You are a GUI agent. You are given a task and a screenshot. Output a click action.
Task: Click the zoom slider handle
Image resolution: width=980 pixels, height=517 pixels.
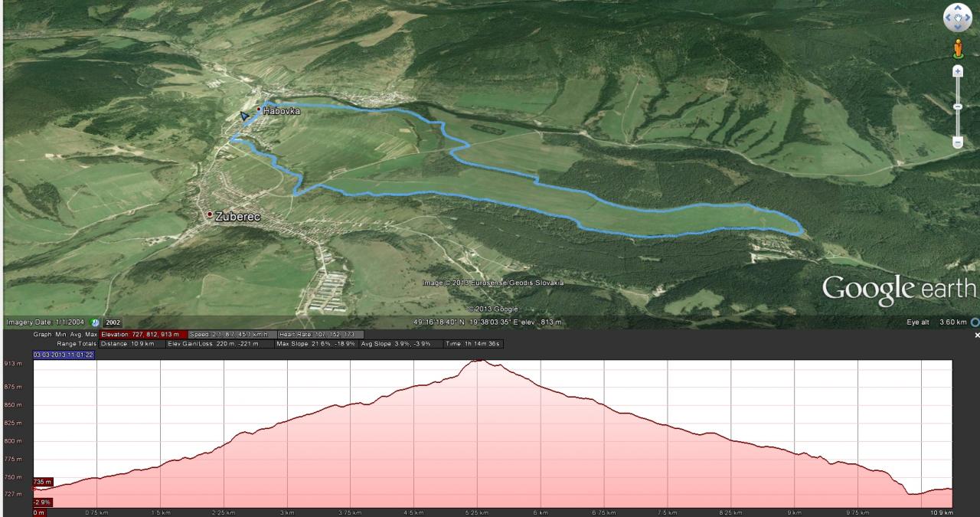[957, 106]
